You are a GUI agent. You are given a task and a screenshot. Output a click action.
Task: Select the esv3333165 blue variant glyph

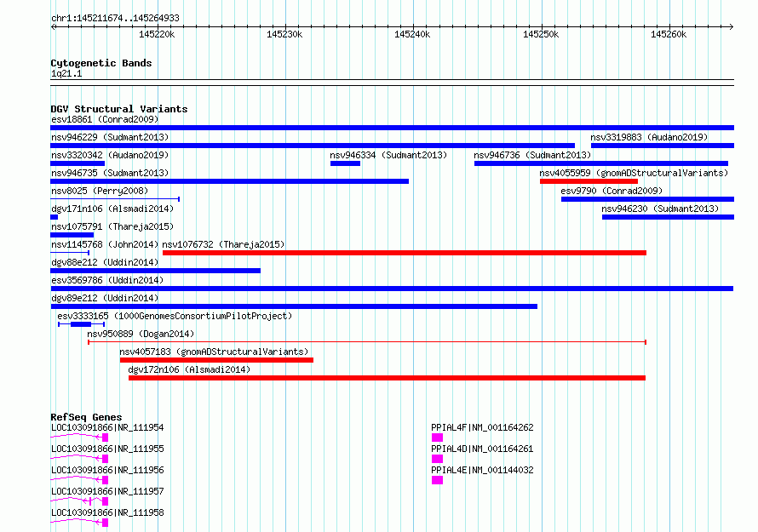pyautogui.click(x=81, y=324)
